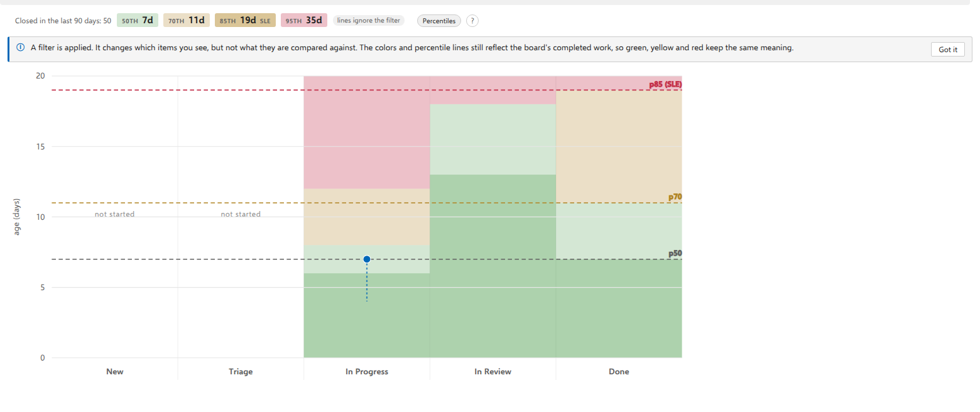Click the 'Closed in the last 90 days: 50' text
This screenshot has width=980, height=412.
(63, 21)
